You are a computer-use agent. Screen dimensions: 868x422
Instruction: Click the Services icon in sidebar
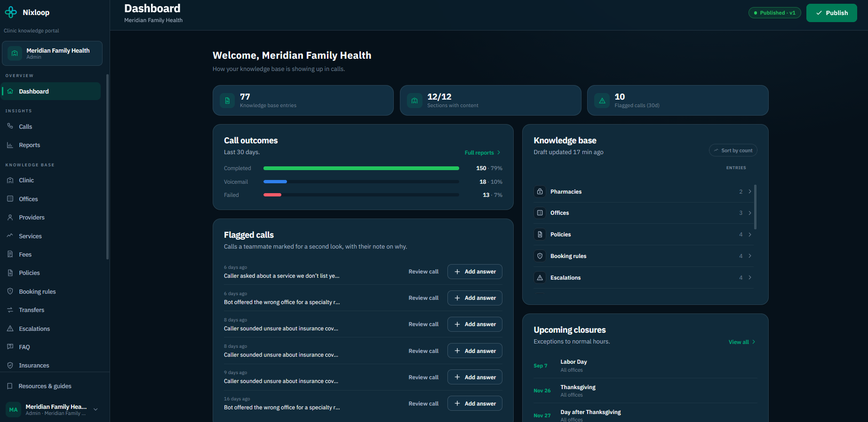point(10,236)
